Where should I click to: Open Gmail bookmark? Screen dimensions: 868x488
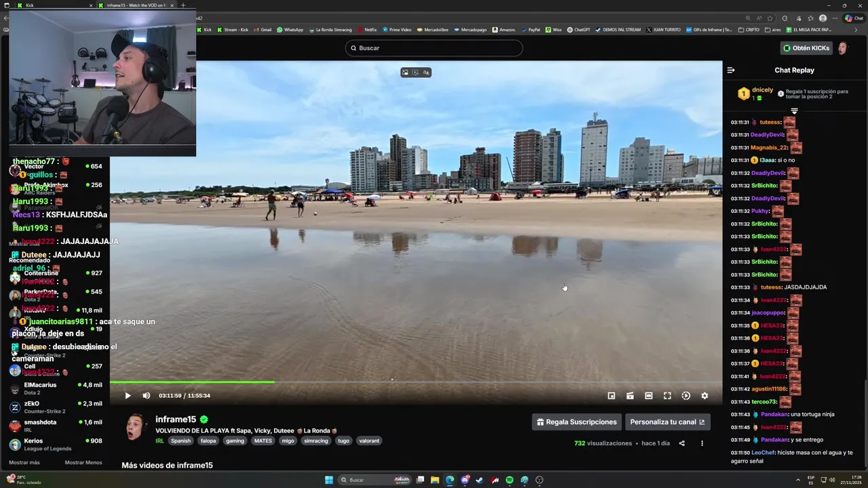(x=262, y=30)
